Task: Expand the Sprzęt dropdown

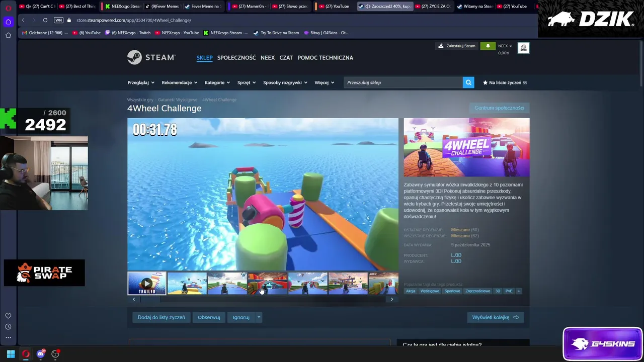Action: coord(247,82)
